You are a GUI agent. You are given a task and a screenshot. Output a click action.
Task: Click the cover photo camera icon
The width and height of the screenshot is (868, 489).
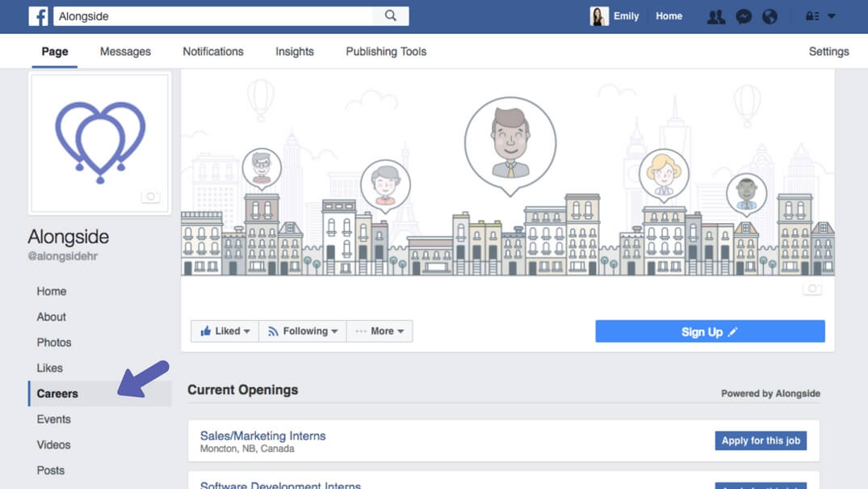812,289
